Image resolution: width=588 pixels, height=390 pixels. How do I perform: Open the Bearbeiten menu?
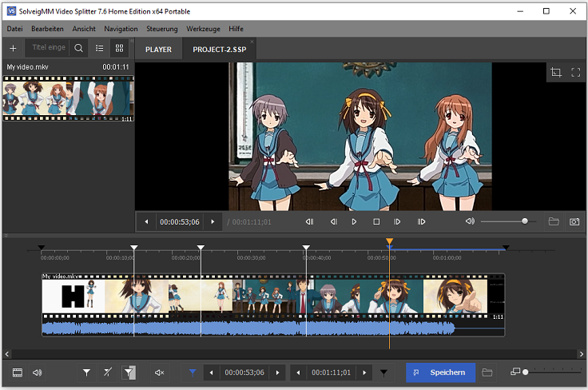[x=48, y=29]
